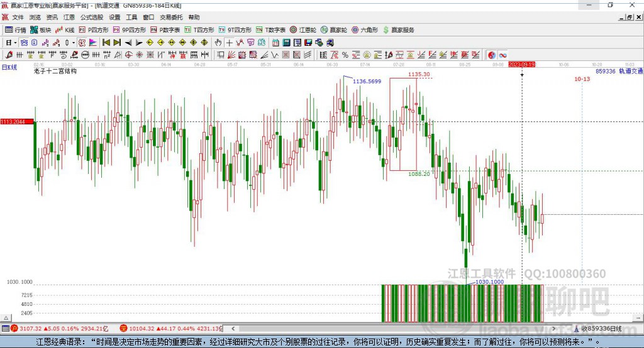
Task: Click the K线 toolbar button
Action: point(65,30)
